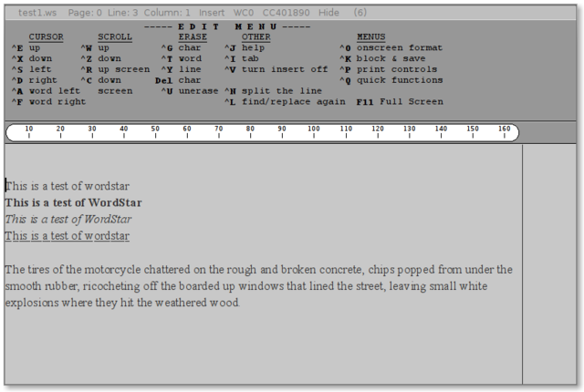Open '^K block & save' menu
The height and width of the screenshot is (392, 584).
point(382,58)
